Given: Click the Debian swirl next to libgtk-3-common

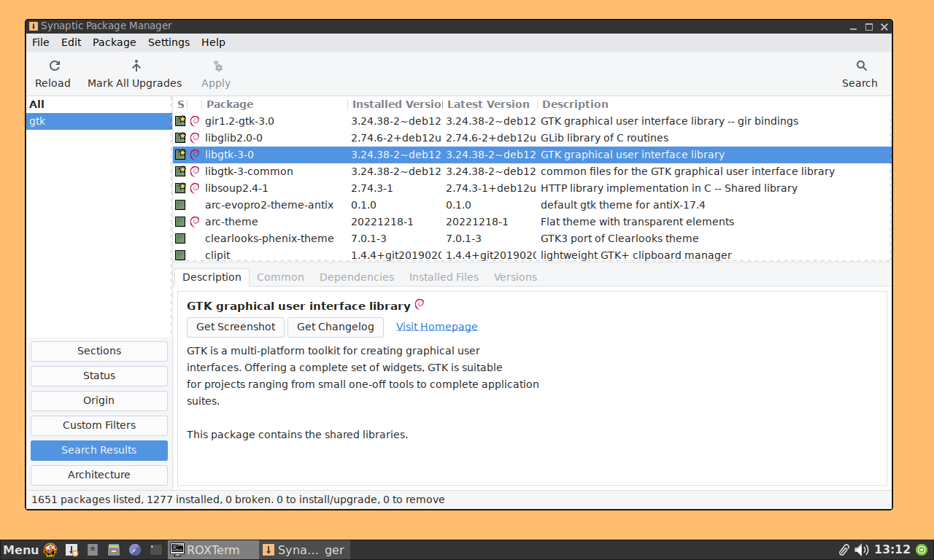Looking at the screenshot, I should (195, 171).
